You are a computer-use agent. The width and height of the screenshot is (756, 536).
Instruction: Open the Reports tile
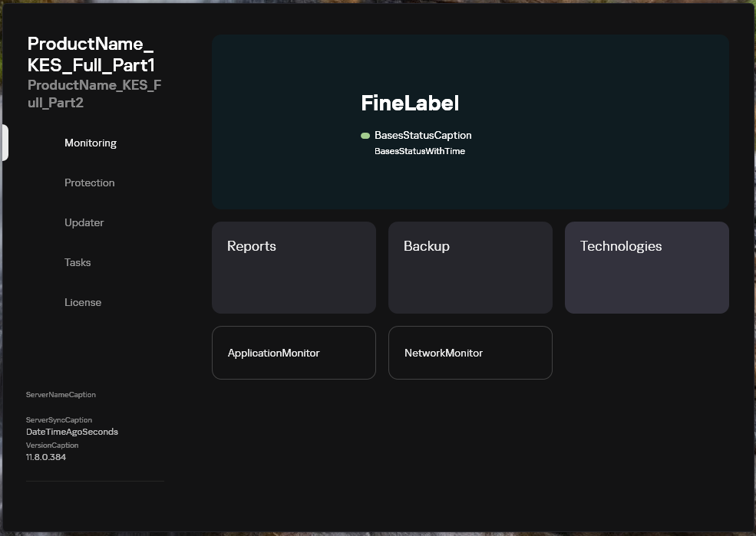[294, 268]
